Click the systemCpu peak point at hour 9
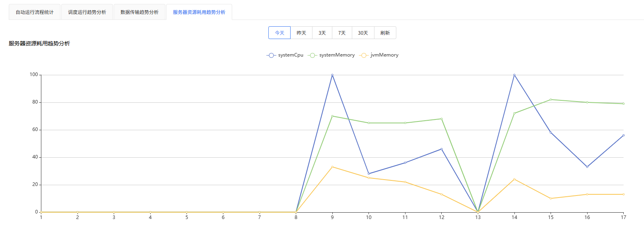This screenshot has height=225, width=644. pos(332,75)
